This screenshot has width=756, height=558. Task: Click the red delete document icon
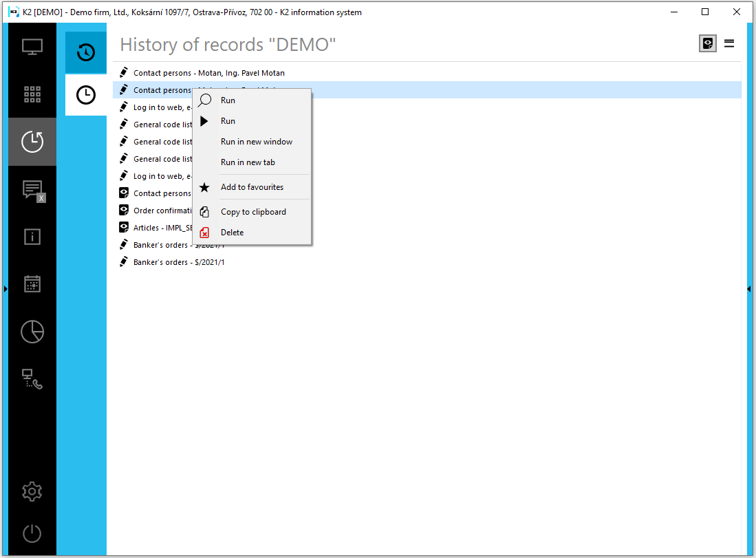click(x=204, y=233)
